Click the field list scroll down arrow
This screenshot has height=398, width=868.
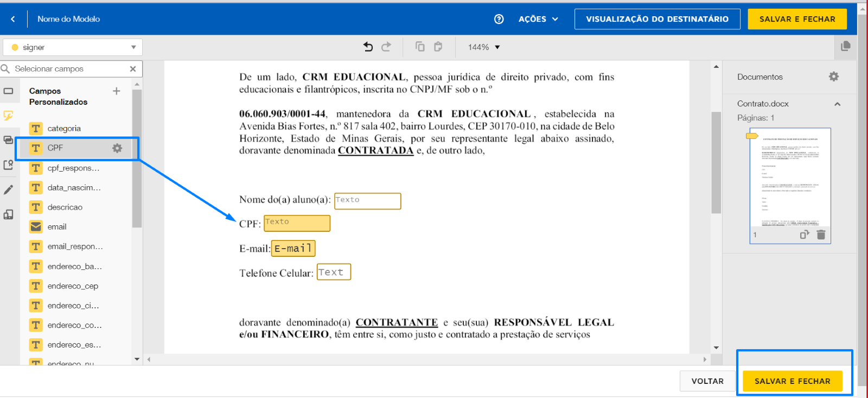[x=137, y=359]
